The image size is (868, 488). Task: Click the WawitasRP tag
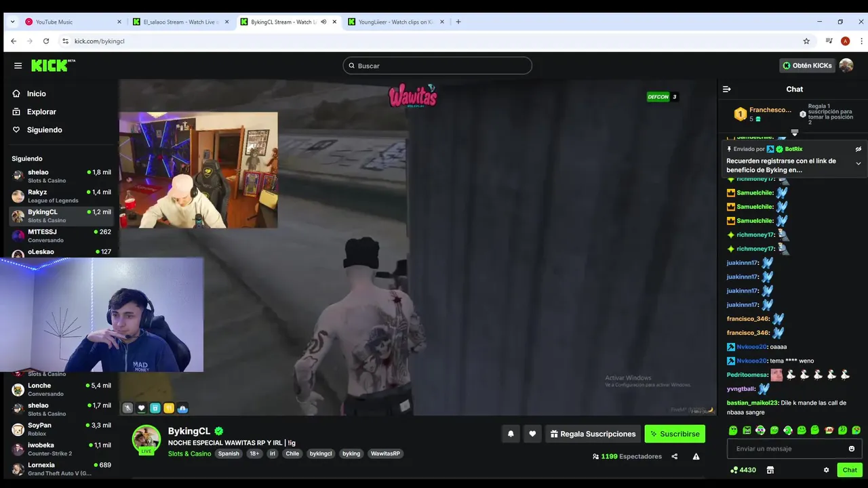385,453
